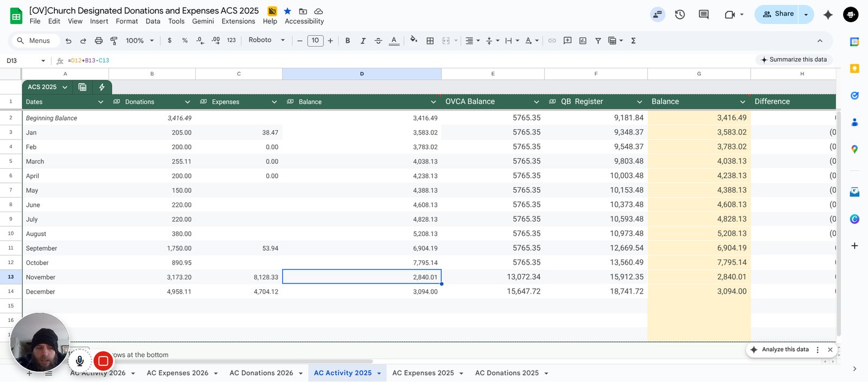Click the Functions sigma icon
The image size is (868, 382).
tap(633, 41)
